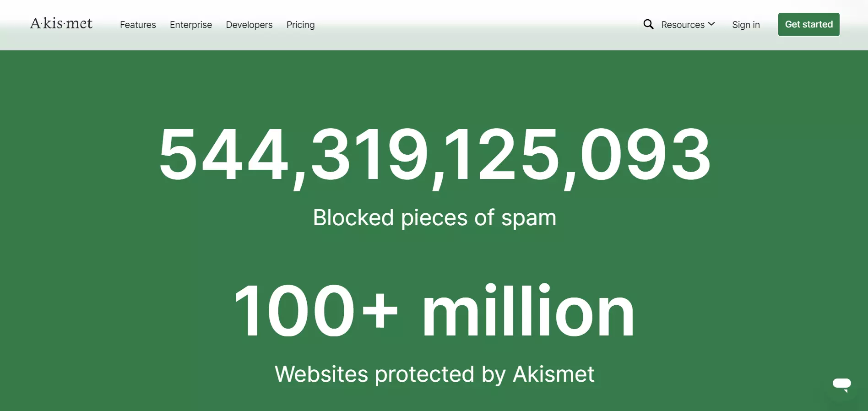The height and width of the screenshot is (411, 868).
Task: Click the word "million" in the heading
Action: pyautogui.click(x=528, y=310)
